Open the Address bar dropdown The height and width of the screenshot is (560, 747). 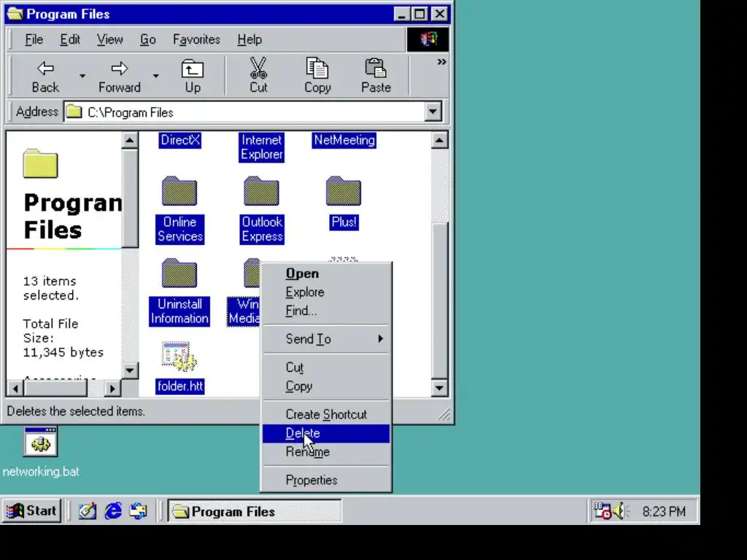click(433, 112)
